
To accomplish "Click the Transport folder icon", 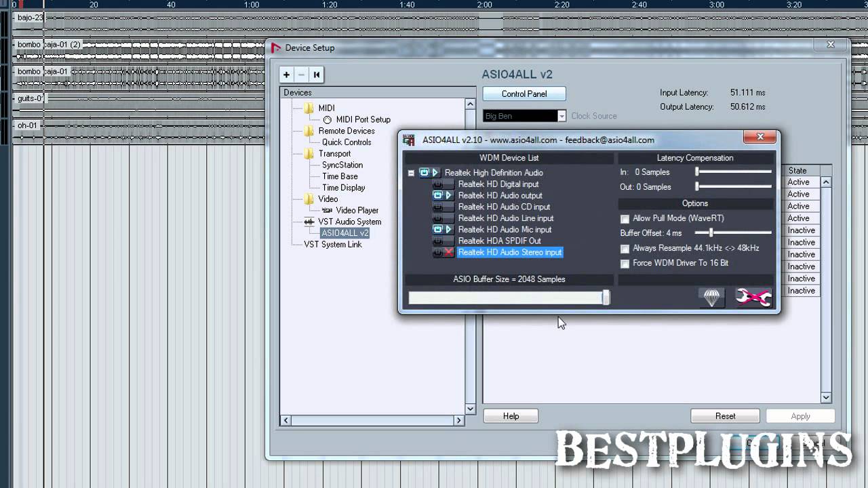I will pos(309,154).
